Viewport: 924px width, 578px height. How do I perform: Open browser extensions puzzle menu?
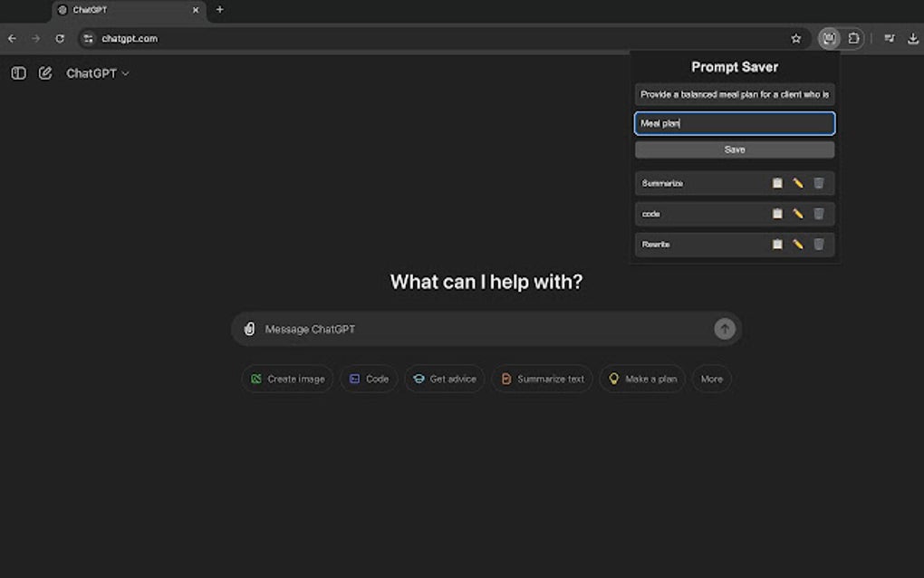point(852,38)
